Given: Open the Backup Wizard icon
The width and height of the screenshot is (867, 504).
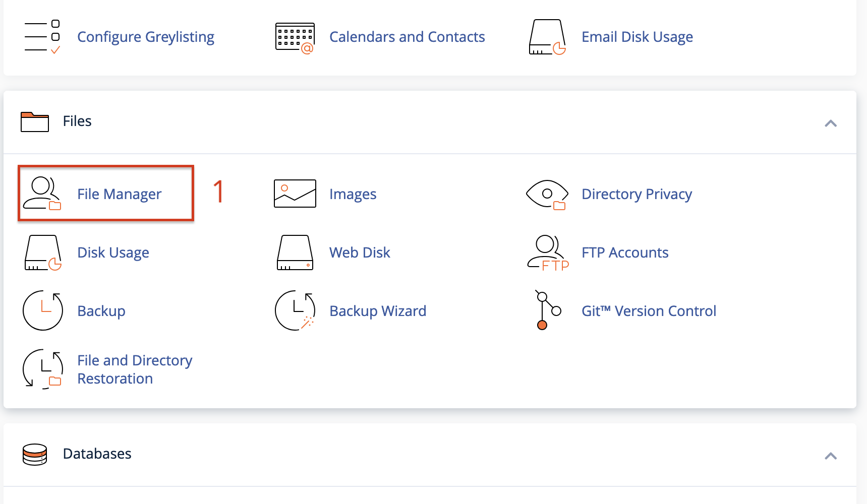Looking at the screenshot, I should [x=295, y=310].
